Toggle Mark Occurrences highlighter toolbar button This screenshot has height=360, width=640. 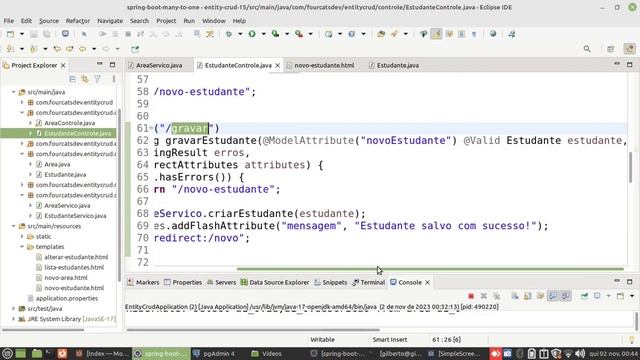click(x=436, y=34)
